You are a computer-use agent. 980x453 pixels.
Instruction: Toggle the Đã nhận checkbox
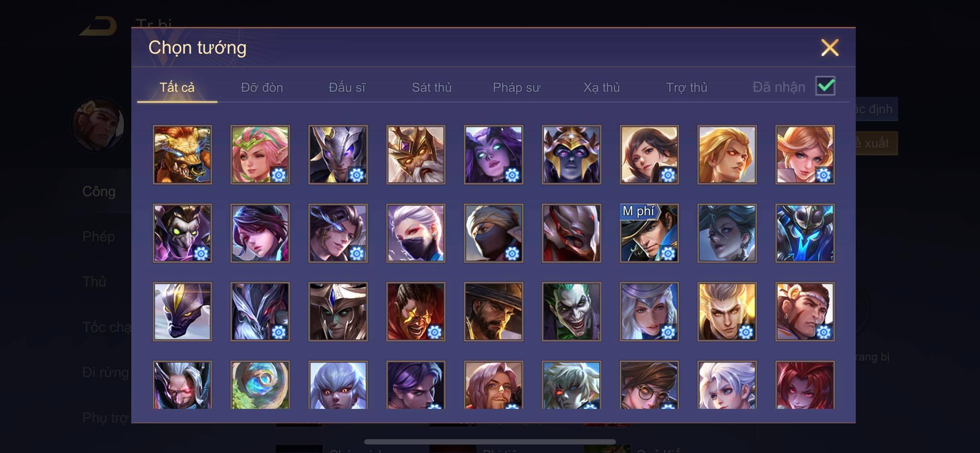[825, 86]
